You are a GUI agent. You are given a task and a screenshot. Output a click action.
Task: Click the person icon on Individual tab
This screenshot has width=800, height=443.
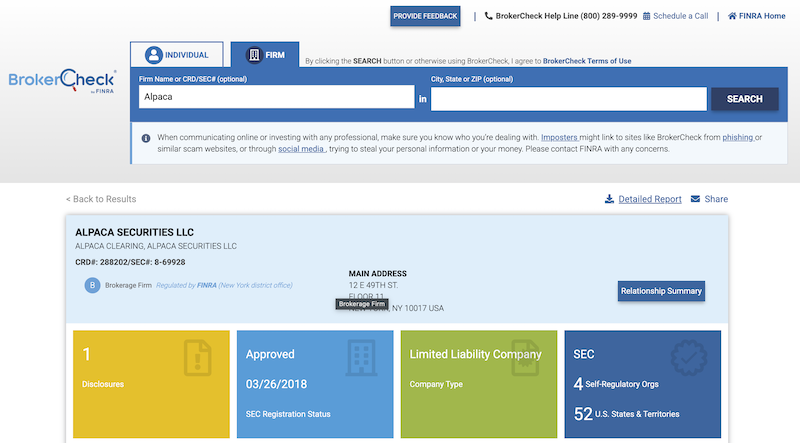tap(153, 55)
